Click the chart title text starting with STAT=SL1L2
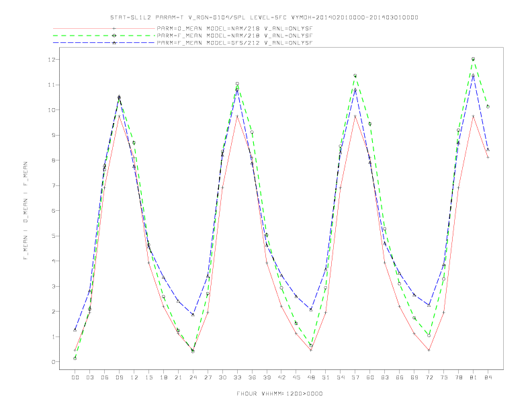The image size is (532, 411). [x=264, y=17]
